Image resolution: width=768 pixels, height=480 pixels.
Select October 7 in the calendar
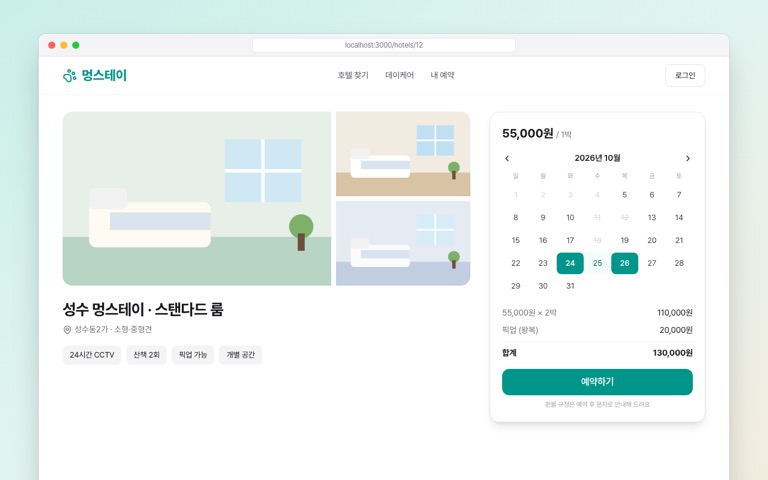click(x=679, y=195)
